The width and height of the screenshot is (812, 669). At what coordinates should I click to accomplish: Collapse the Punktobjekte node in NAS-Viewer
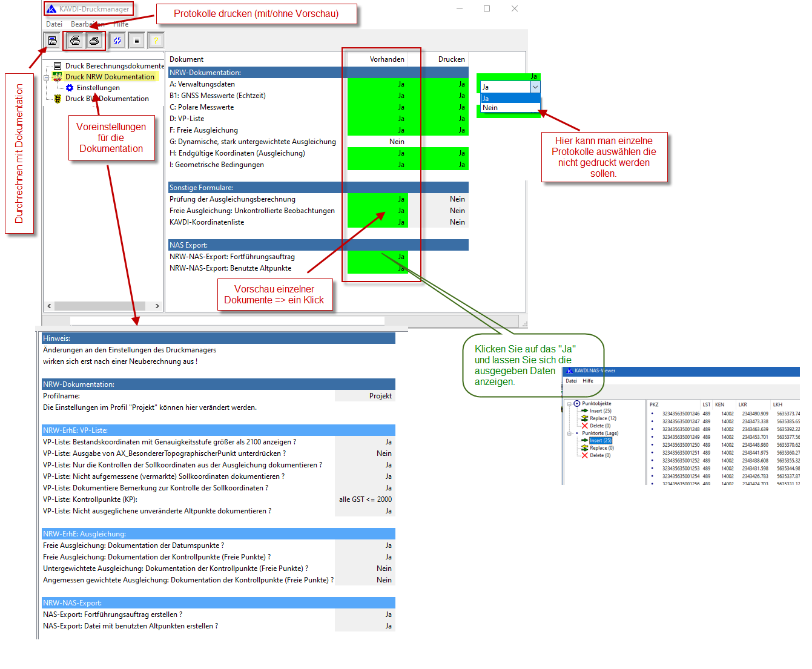coord(569,404)
